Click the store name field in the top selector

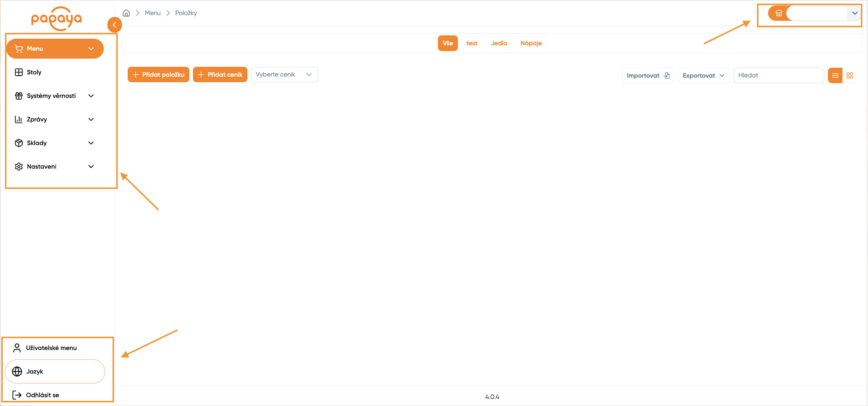click(x=817, y=13)
